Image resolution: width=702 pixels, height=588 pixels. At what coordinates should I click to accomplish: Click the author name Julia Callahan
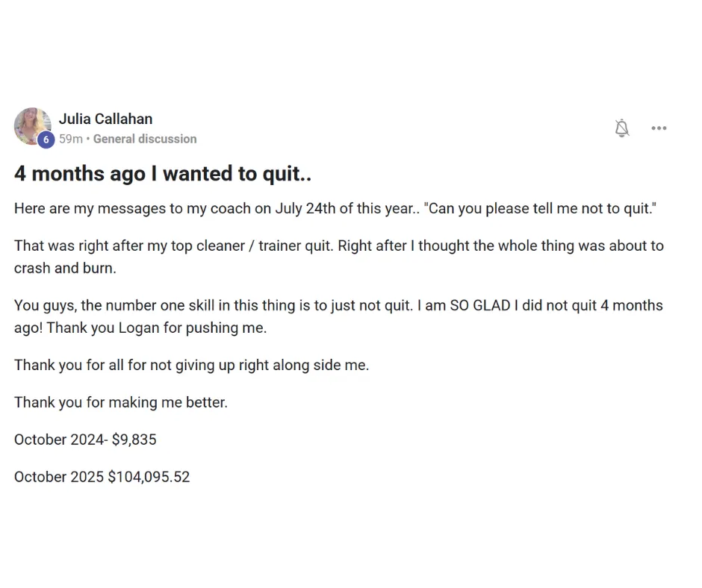tap(105, 119)
